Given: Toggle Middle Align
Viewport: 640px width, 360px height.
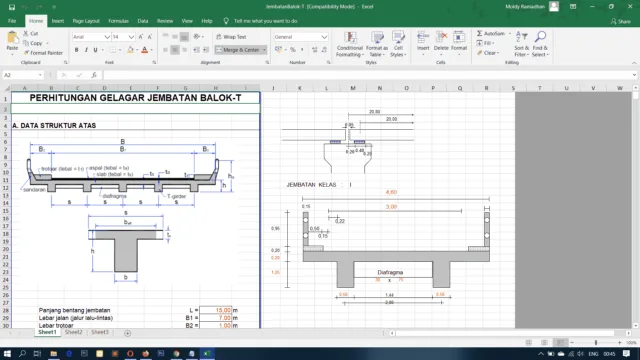Looking at the screenshot, I should click(175, 37).
